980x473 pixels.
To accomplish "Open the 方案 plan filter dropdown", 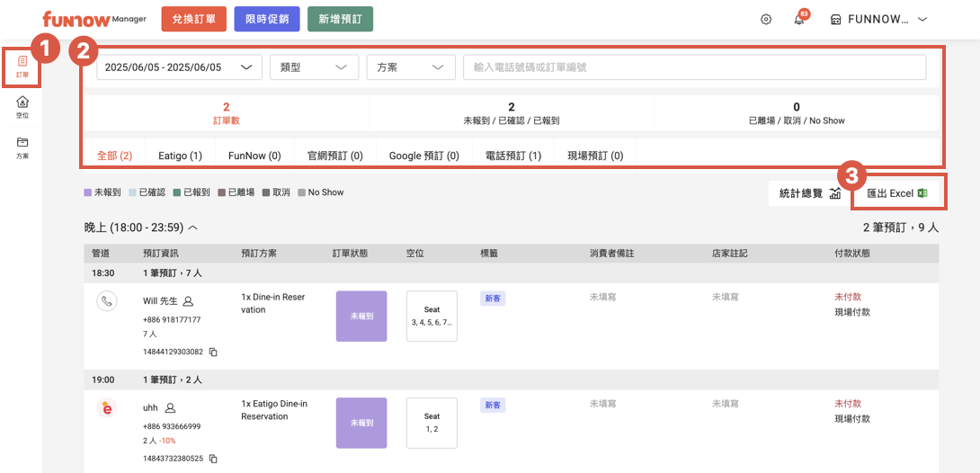I will tap(411, 67).
